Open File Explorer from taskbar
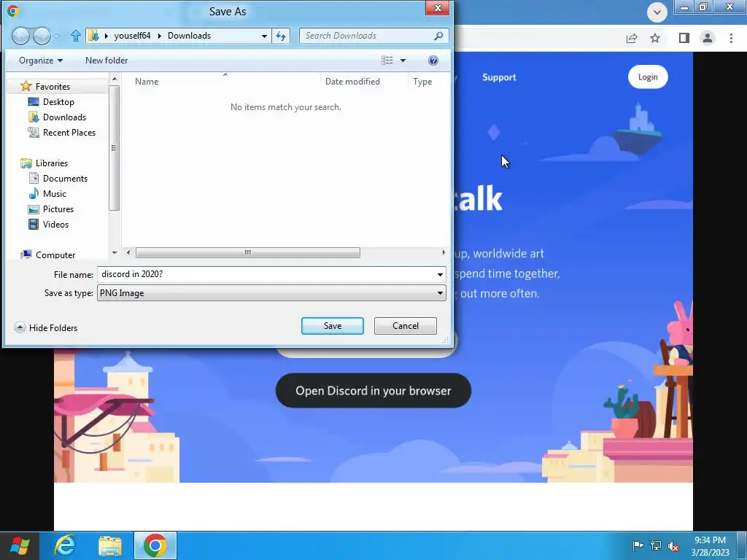Viewport: 747px width, 560px height. [110, 545]
